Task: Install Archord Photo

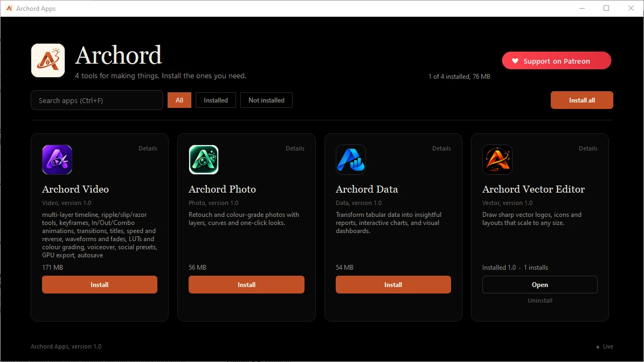Action: pos(246,285)
